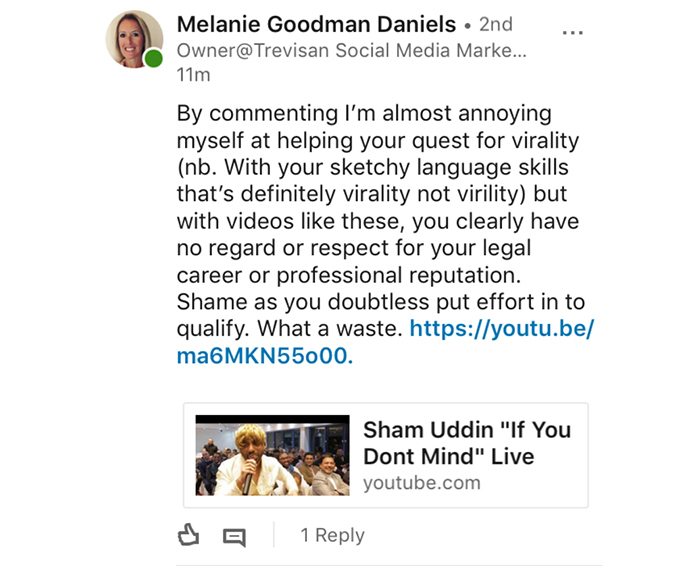Viewport: 700px width, 566px height.
Task: Click the youtube.com domain label
Action: click(422, 483)
